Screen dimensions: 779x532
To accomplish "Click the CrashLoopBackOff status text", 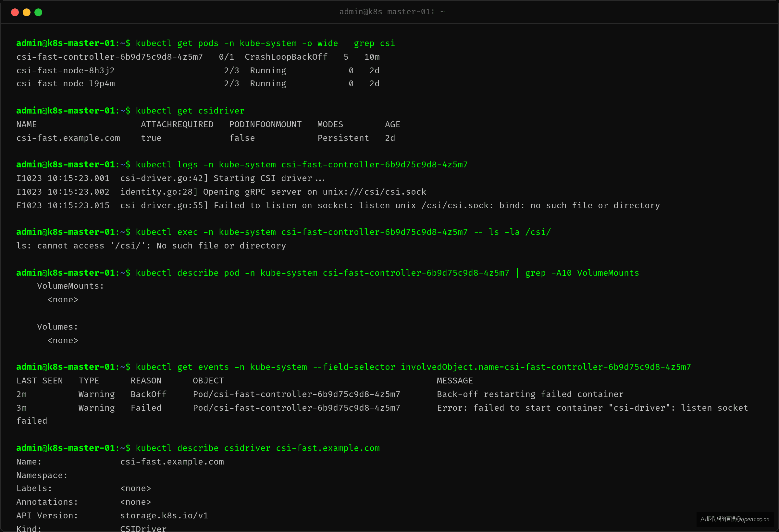I will pyautogui.click(x=286, y=57).
